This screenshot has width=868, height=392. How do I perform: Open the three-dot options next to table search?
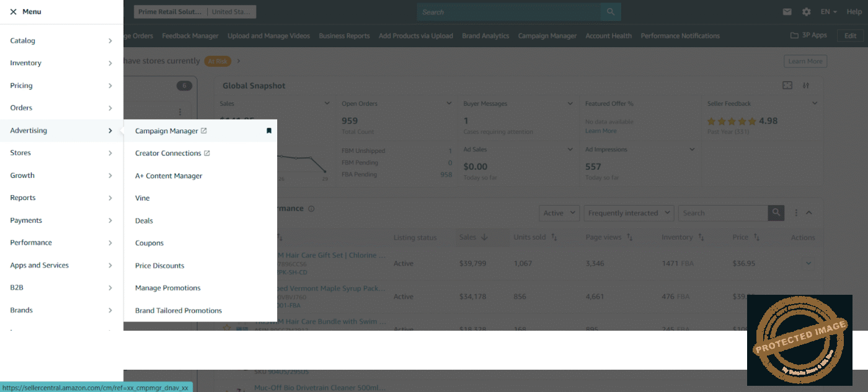[797, 212]
